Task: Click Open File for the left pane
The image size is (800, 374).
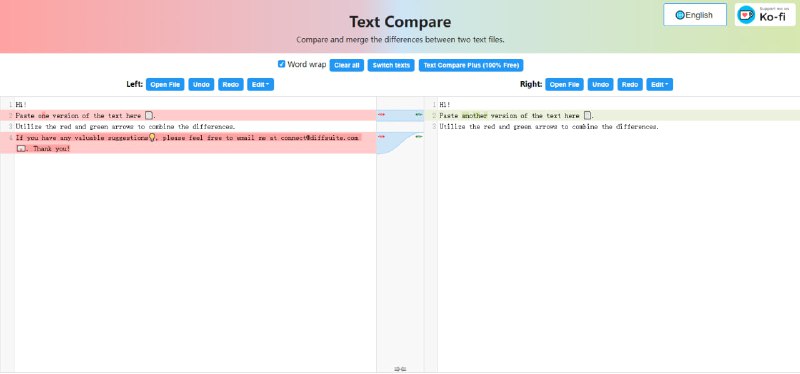Action: [165, 85]
